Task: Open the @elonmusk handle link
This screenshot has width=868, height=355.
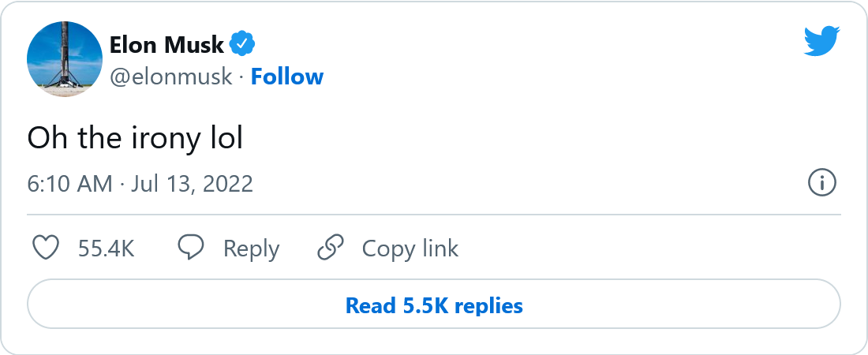Action: 171,77
